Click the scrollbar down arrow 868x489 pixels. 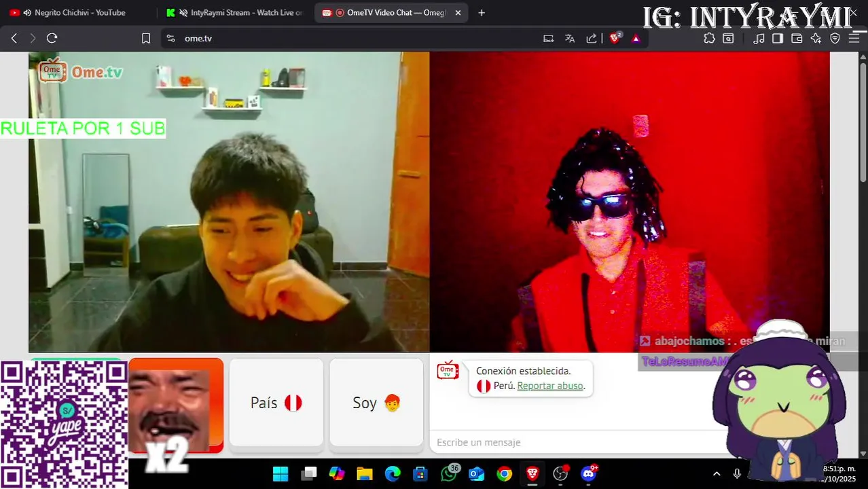[863, 453]
